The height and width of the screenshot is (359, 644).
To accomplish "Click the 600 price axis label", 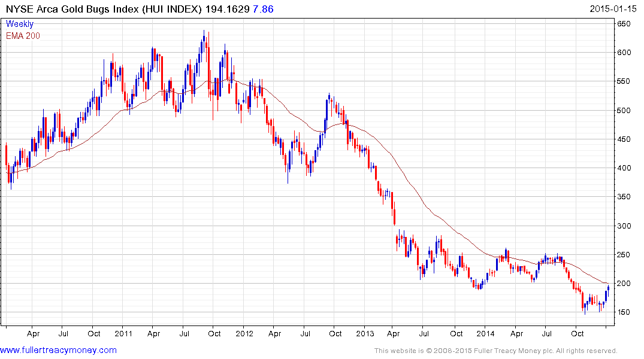I will tap(624, 53).
